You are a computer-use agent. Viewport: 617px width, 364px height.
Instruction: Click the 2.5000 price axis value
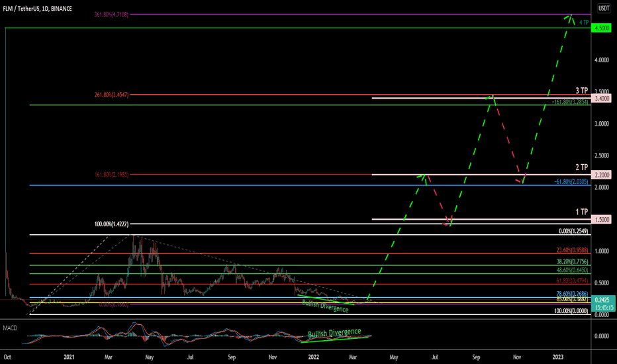[602, 156]
